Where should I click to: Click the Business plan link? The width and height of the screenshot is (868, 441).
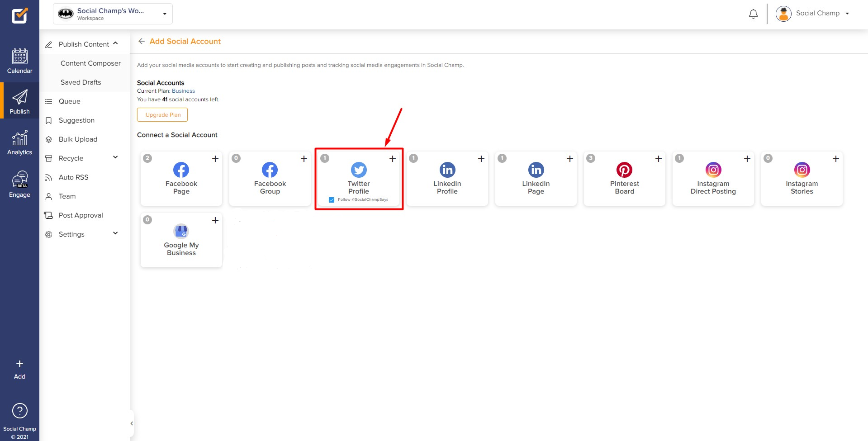tap(183, 91)
